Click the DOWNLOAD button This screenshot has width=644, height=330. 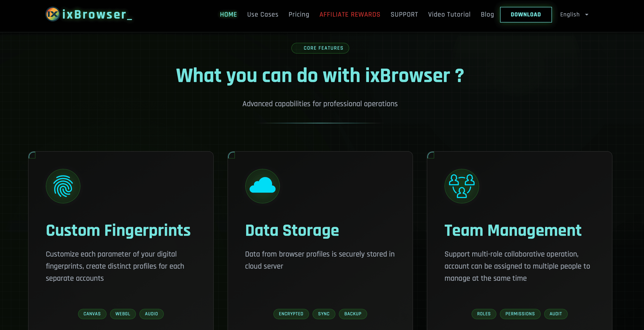pyautogui.click(x=526, y=14)
